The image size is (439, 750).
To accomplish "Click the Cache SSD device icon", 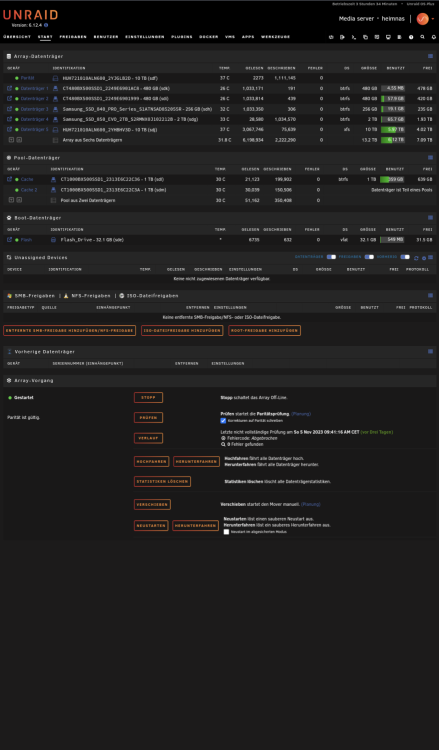I will 54,179.
